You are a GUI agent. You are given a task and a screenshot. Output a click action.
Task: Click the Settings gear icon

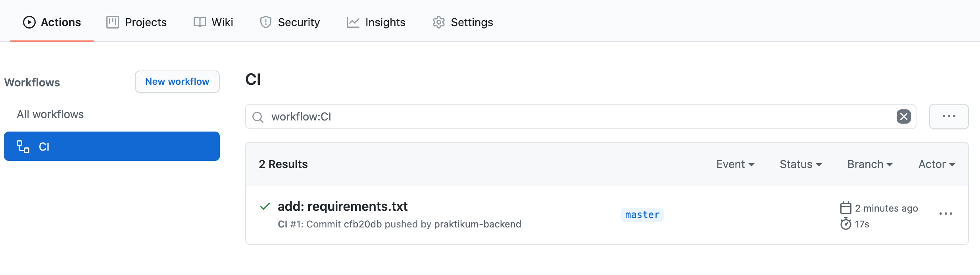[x=439, y=22]
